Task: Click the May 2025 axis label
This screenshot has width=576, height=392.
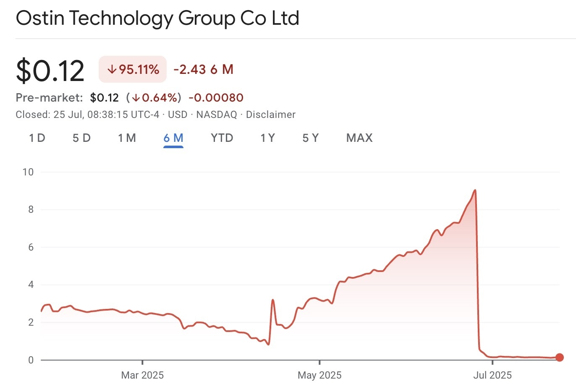Action: click(x=319, y=375)
